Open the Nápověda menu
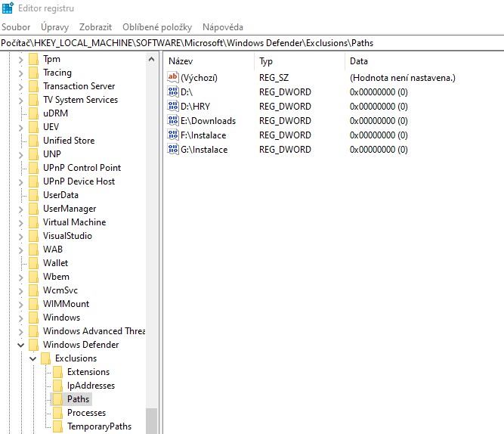The height and width of the screenshot is (434, 504). tap(222, 26)
